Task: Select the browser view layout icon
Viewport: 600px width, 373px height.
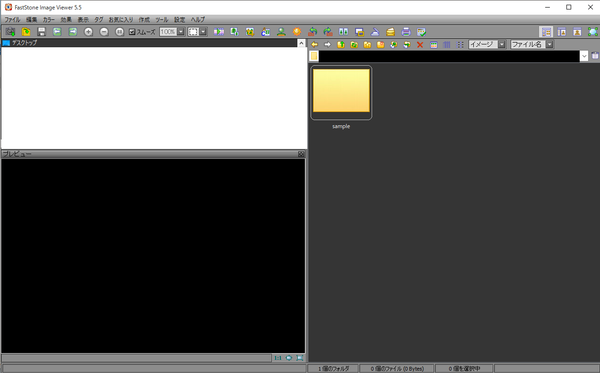Action: coord(546,32)
